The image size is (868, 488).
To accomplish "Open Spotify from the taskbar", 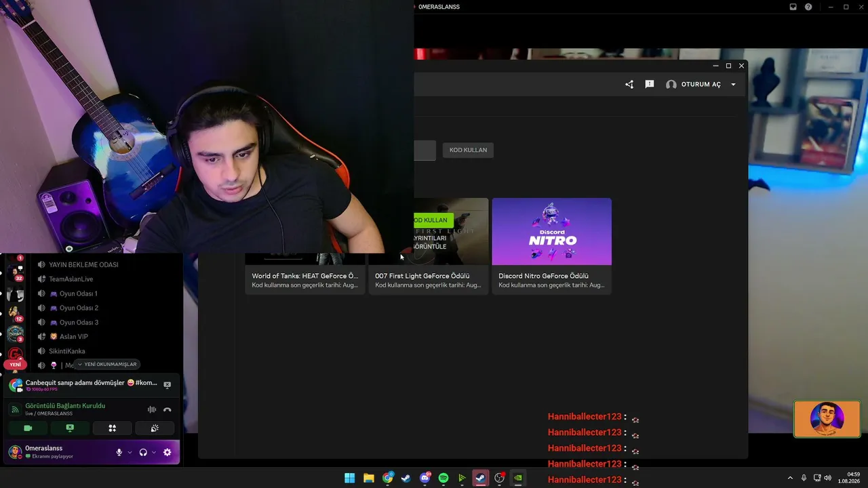I will pos(443,478).
